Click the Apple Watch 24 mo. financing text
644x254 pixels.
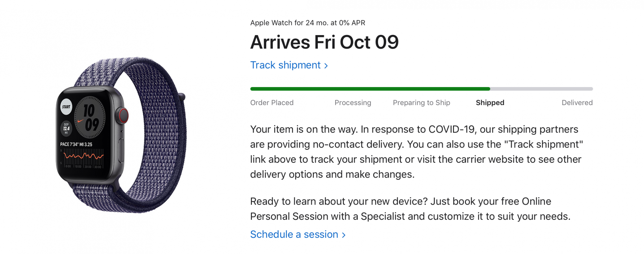[308, 23]
